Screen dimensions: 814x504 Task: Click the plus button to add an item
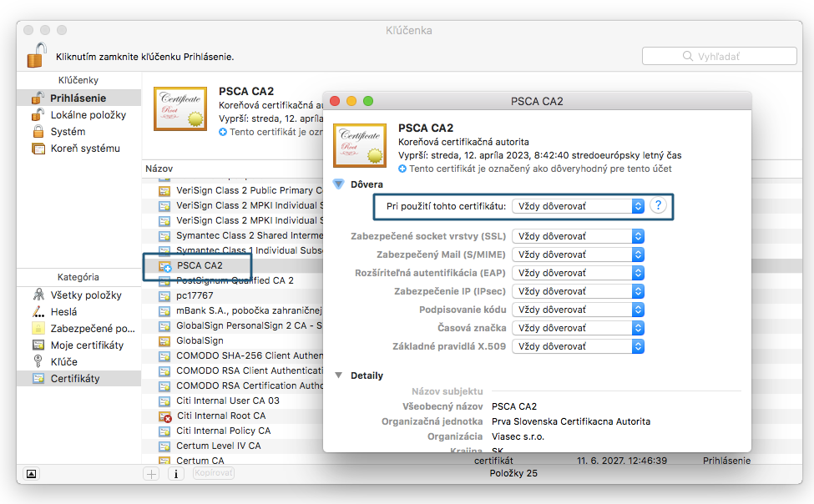[x=152, y=473]
